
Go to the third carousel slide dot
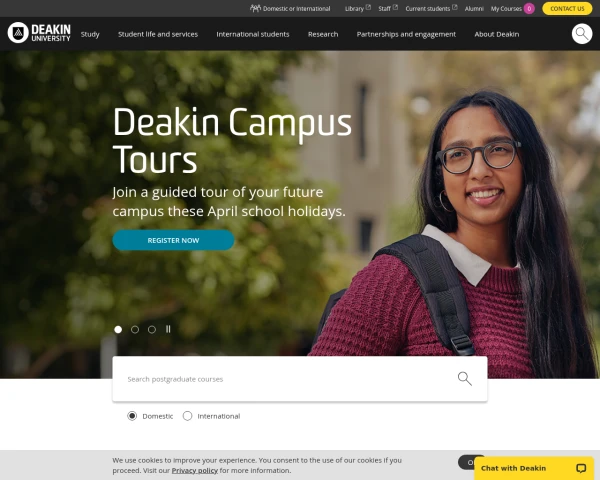(152, 330)
